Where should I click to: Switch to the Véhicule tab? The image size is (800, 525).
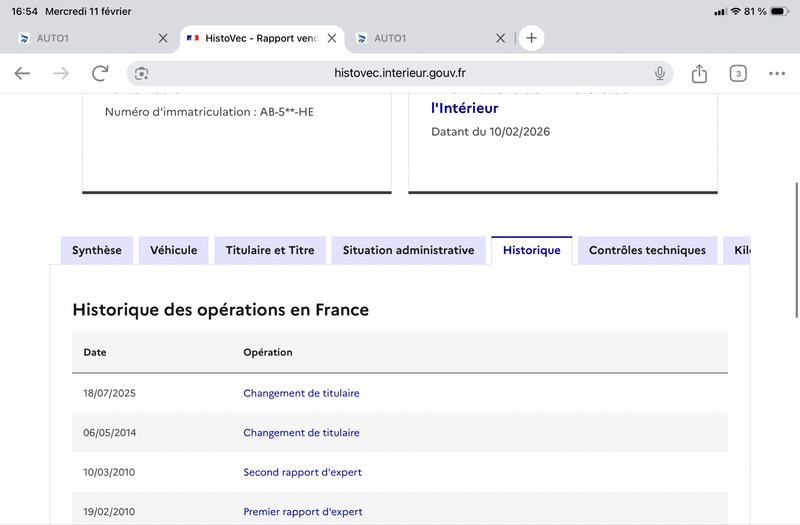click(174, 250)
